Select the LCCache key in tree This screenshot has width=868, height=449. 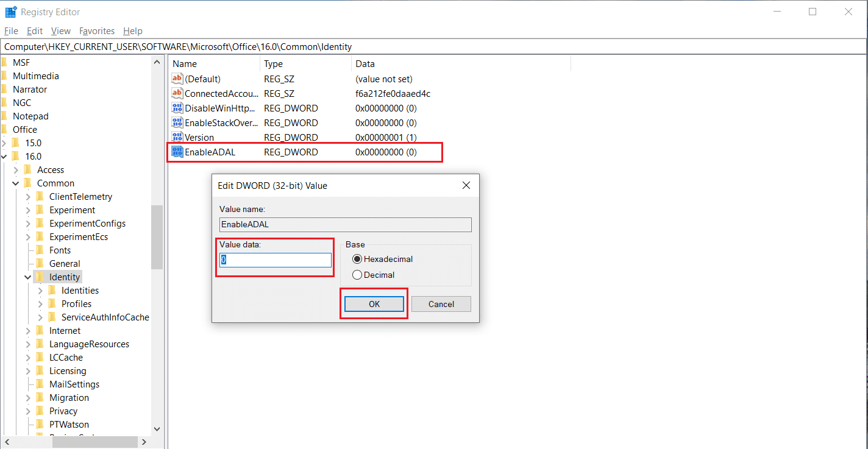pyautogui.click(x=66, y=358)
